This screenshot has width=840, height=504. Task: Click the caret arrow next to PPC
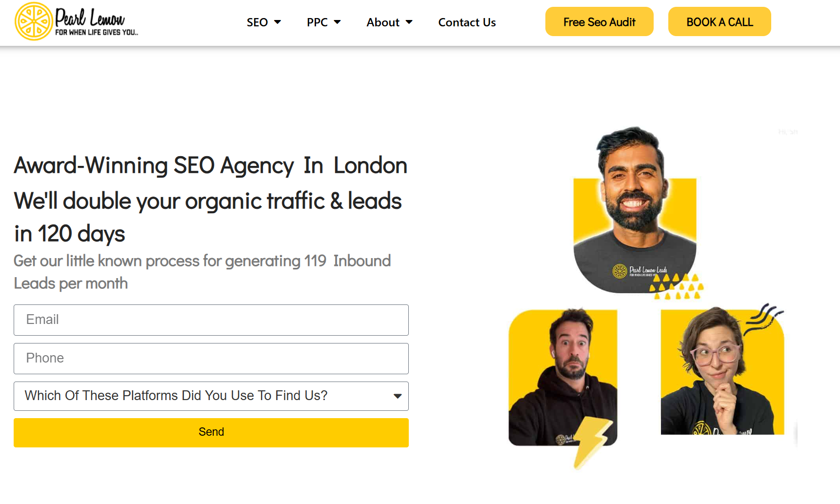[337, 22]
